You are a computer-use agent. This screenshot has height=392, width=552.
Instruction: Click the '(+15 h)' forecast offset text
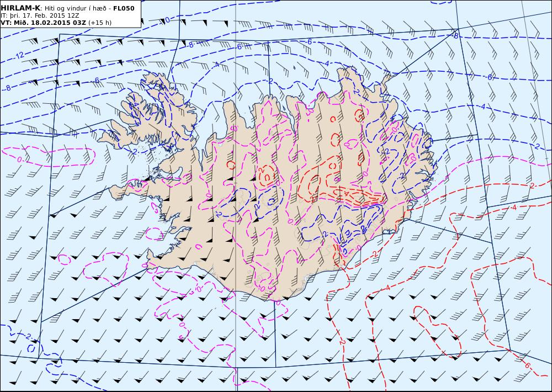tap(99, 23)
